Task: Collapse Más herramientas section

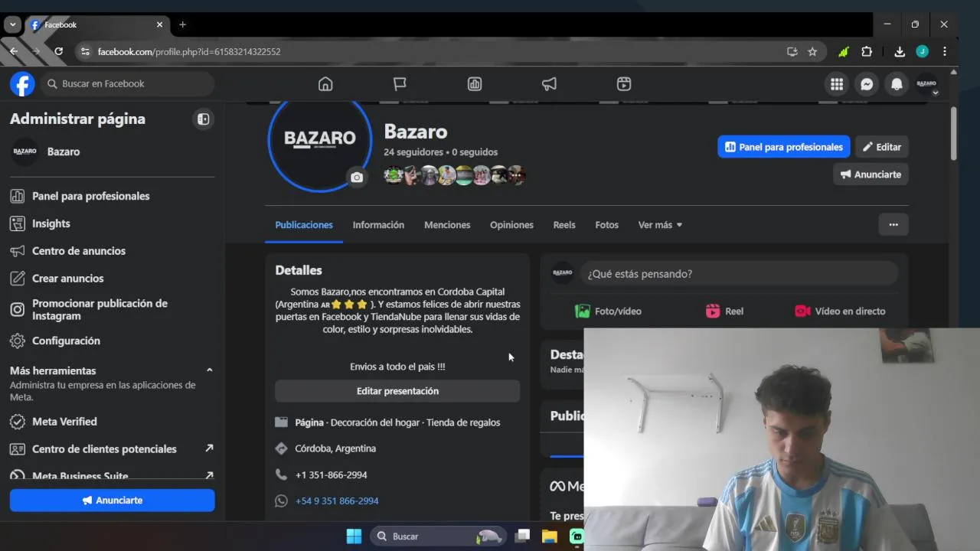Action: [x=209, y=370]
